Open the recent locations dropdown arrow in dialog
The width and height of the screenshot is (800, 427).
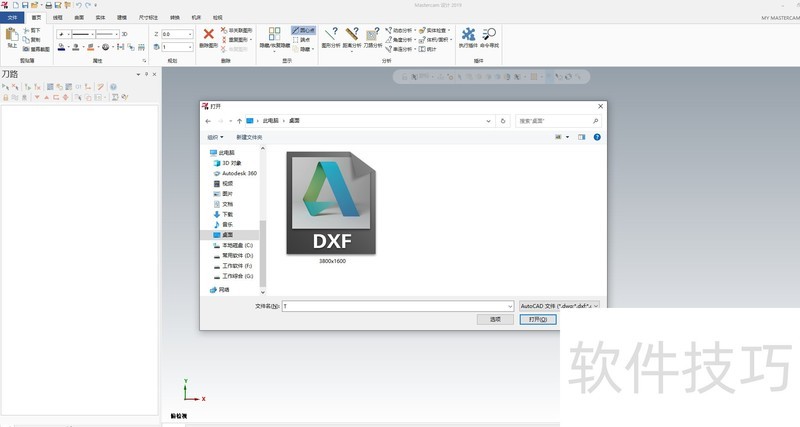click(231, 121)
